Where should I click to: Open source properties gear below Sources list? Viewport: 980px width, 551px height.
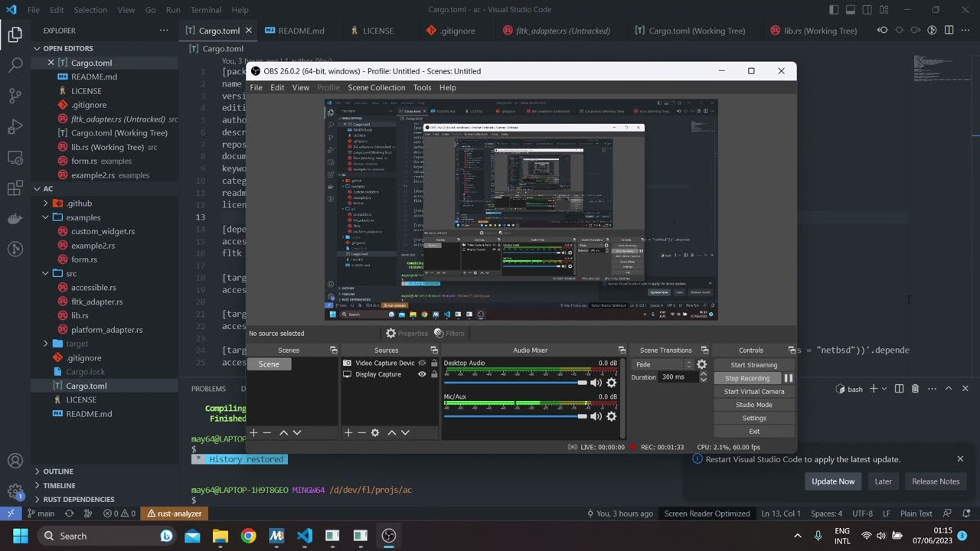pos(375,432)
